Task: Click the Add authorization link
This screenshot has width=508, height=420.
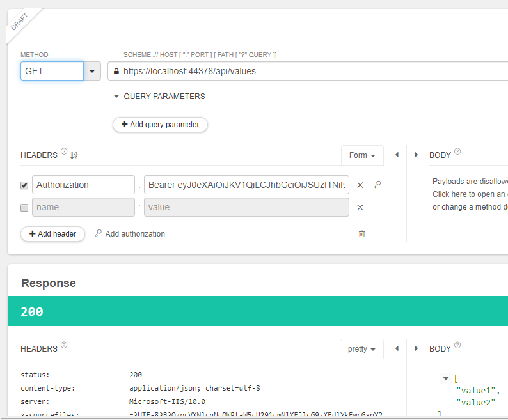Action: [x=130, y=234]
